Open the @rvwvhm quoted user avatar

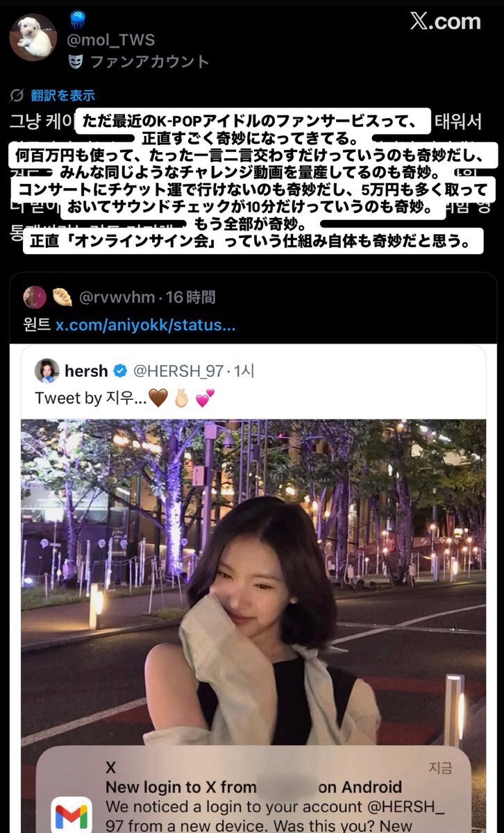35,297
